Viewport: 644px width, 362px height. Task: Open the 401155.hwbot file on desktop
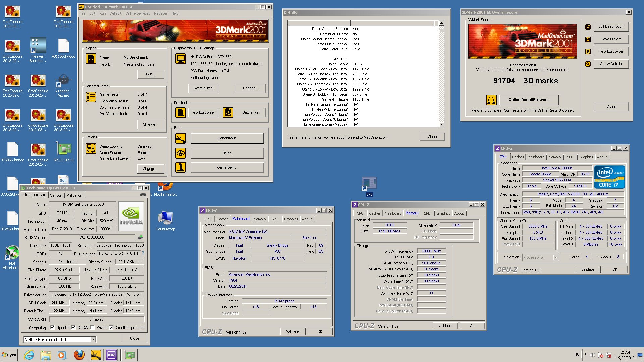click(63, 48)
